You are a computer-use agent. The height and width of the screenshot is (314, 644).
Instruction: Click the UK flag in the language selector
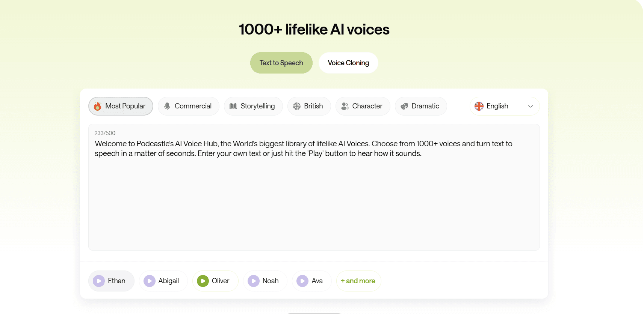click(x=479, y=106)
